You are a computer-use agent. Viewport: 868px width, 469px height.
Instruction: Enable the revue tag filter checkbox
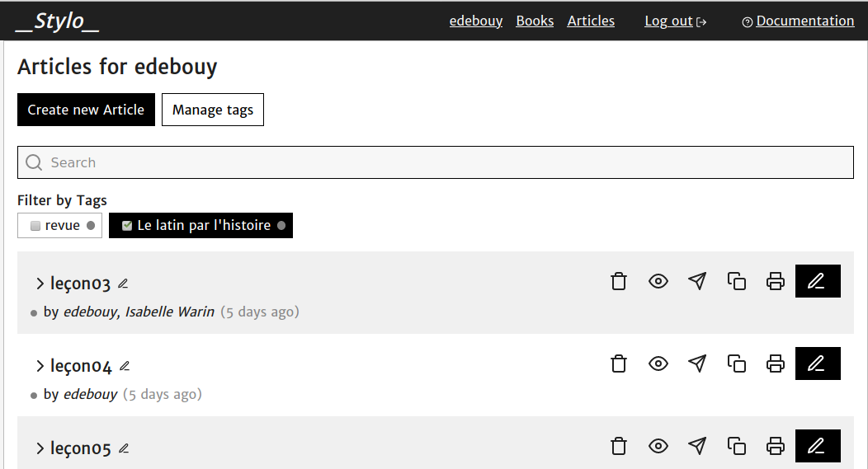(35, 226)
